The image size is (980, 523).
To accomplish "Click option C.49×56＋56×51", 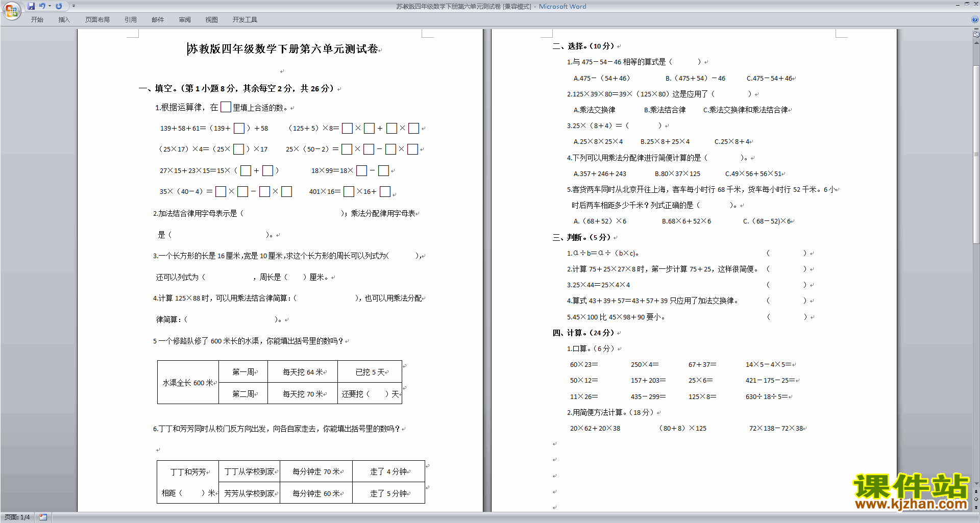I will (753, 173).
